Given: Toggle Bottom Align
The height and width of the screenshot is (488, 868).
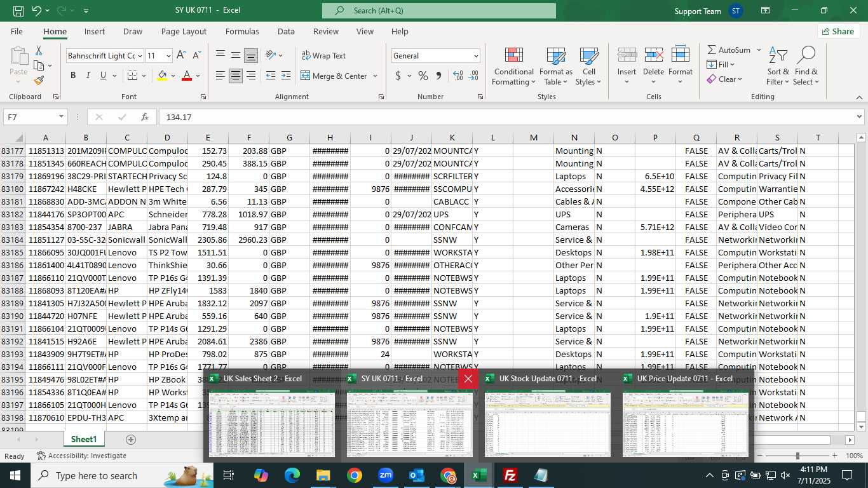Looking at the screenshot, I should click(251, 55).
